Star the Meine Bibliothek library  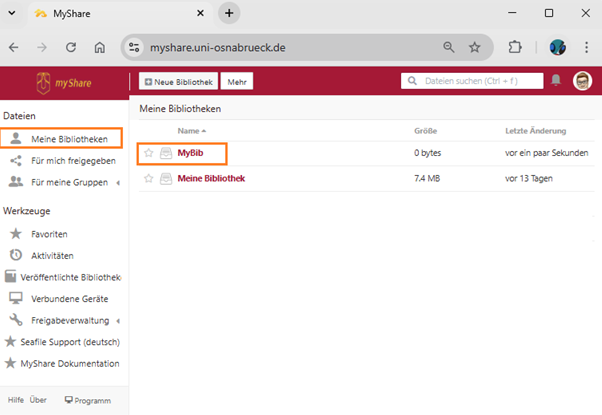[x=149, y=179]
